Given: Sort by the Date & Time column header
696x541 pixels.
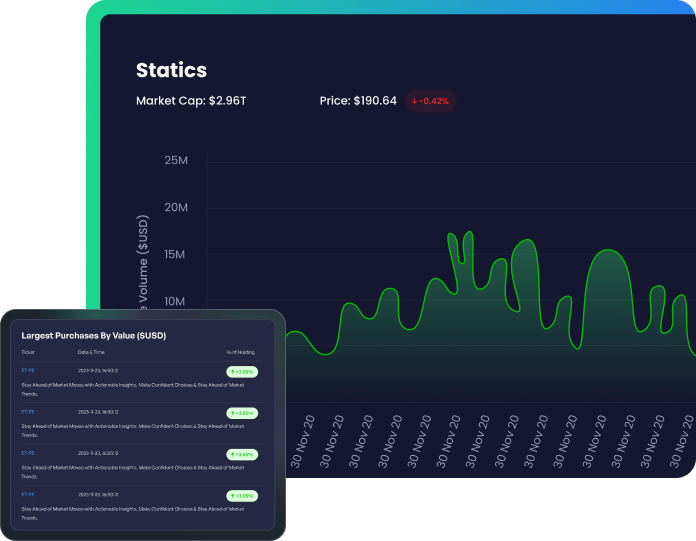Looking at the screenshot, I should pyautogui.click(x=90, y=352).
